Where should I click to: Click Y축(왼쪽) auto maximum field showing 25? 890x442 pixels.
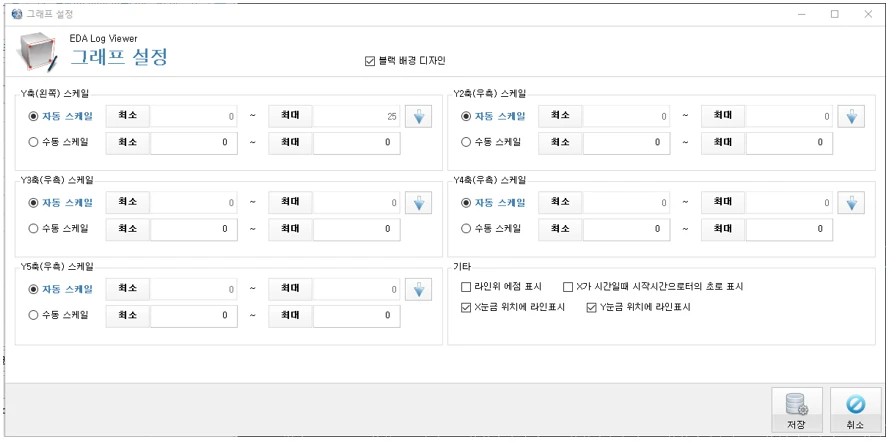pos(356,116)
